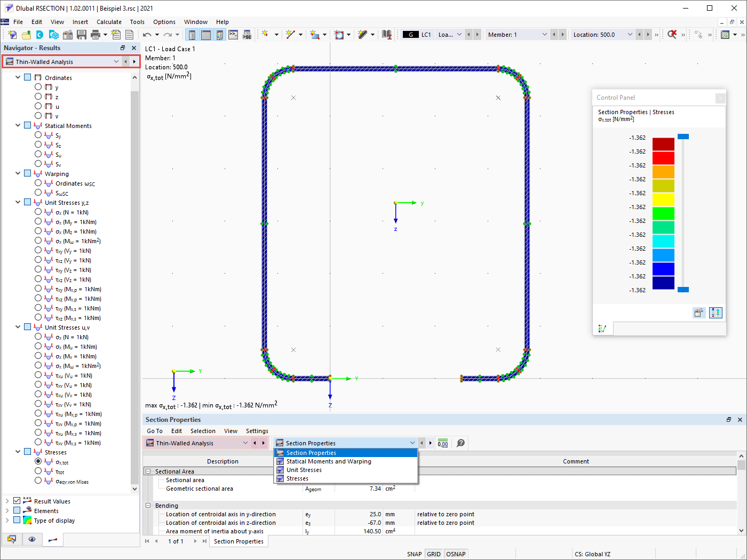Collapse the Warping tree branch
The width and height of the screenshot is (747, 560).
coord(18,173)
